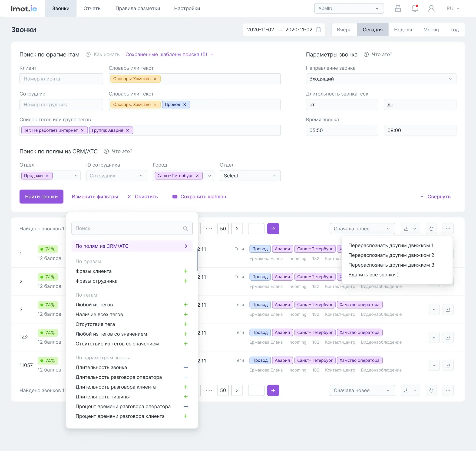The image size is (476, 451).
Task: Expand the Сначала новее sort dropdown
Action: click(x=362, y=229)
